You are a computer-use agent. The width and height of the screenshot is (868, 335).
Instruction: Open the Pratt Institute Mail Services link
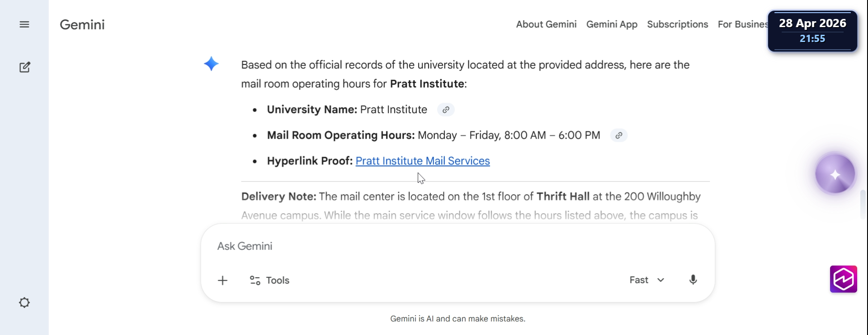[x=423, y=161]
